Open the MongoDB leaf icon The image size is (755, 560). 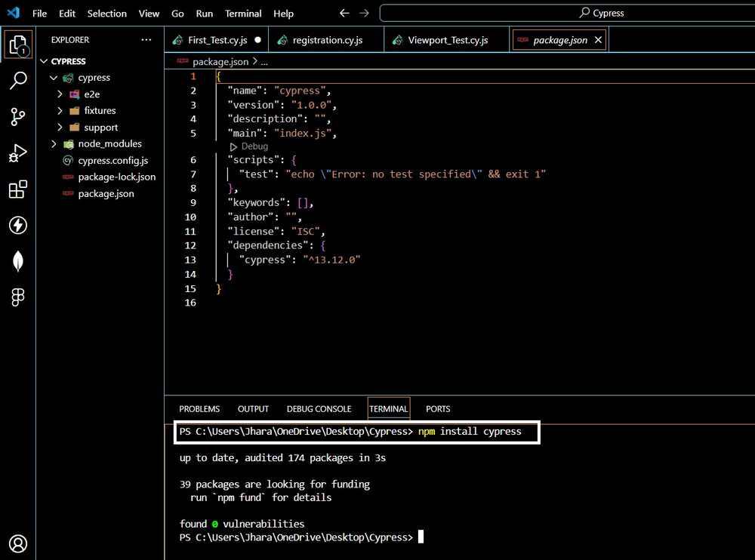18,262
